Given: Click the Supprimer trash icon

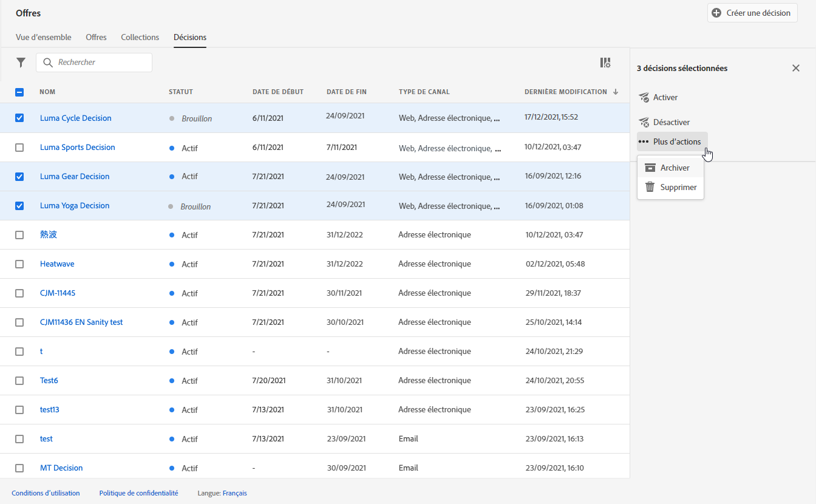Looking at the screenshot, I should point(650,187).
